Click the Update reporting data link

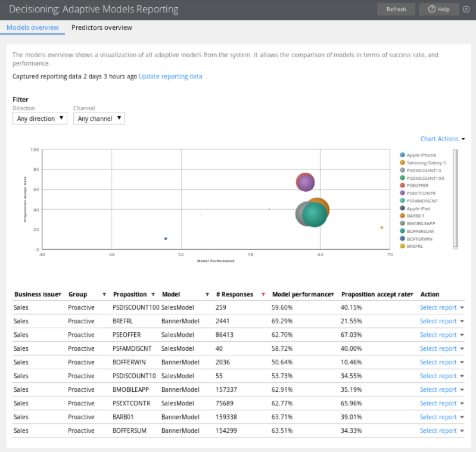point(170,76)
